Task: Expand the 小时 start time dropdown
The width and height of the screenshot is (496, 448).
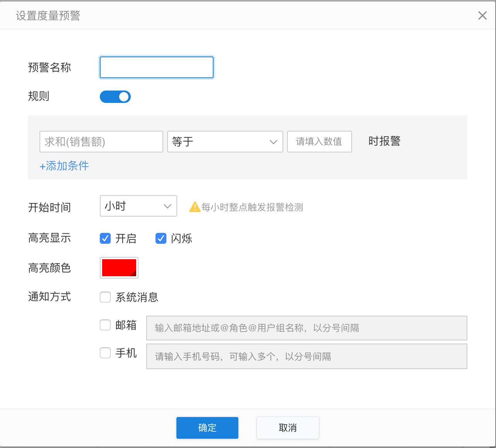Action: 138,206
